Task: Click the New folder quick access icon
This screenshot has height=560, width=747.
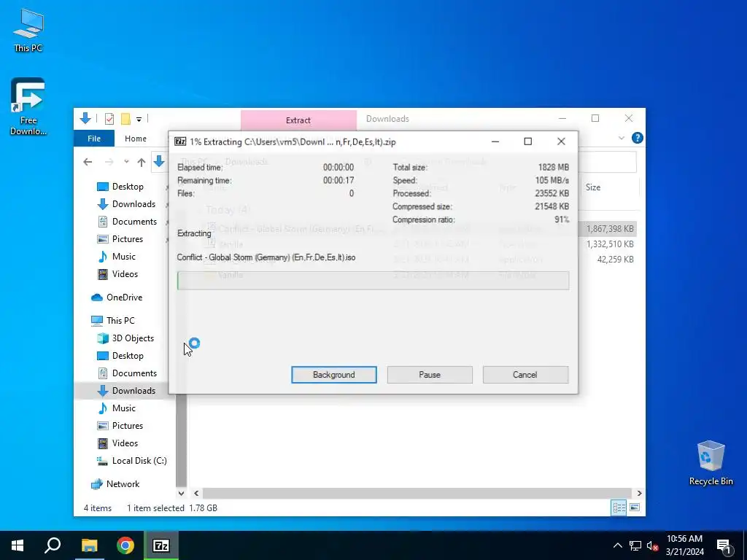Action: (125, 119)
